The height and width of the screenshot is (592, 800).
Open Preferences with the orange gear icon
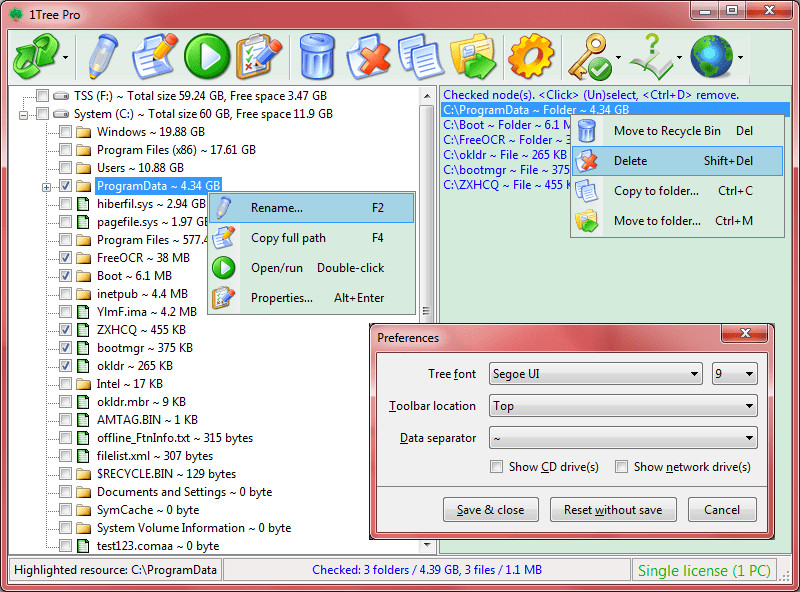[531, 56]
